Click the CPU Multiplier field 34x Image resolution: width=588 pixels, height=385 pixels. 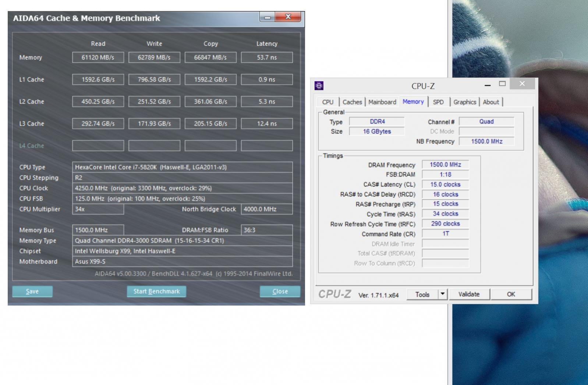(98, 209)
